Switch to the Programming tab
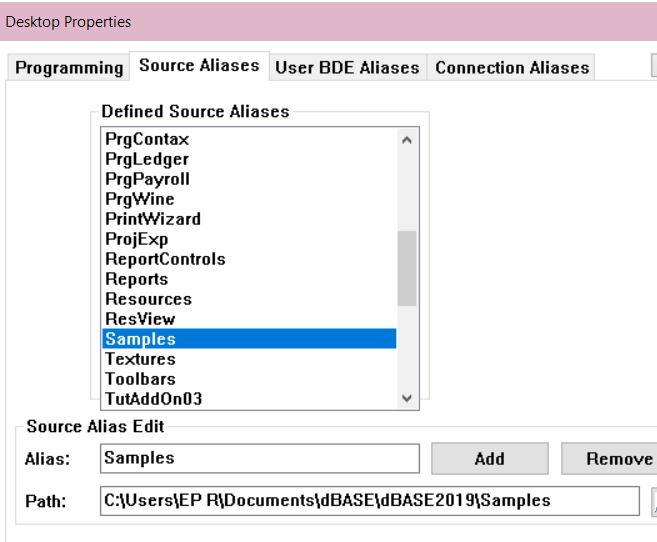This screenshot has width=657, height=542. [x=68, y=68]
